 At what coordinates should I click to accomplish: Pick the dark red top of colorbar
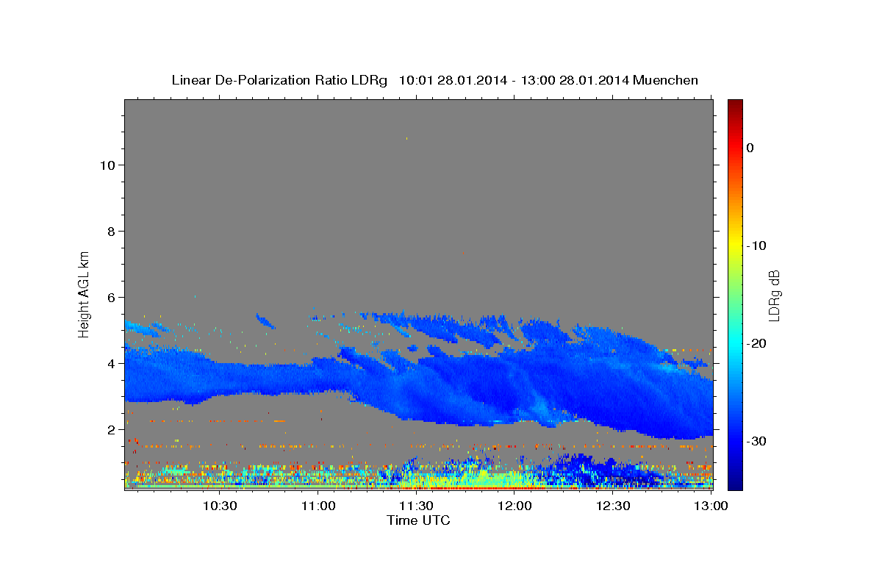tap(735, 105)
